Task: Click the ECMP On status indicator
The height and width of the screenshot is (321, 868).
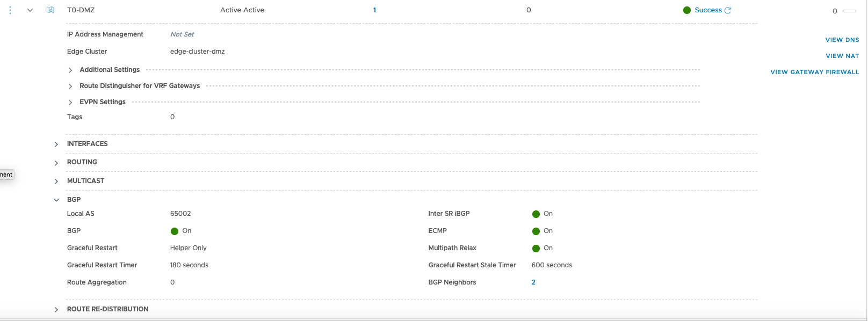Action: pos(536,231)
